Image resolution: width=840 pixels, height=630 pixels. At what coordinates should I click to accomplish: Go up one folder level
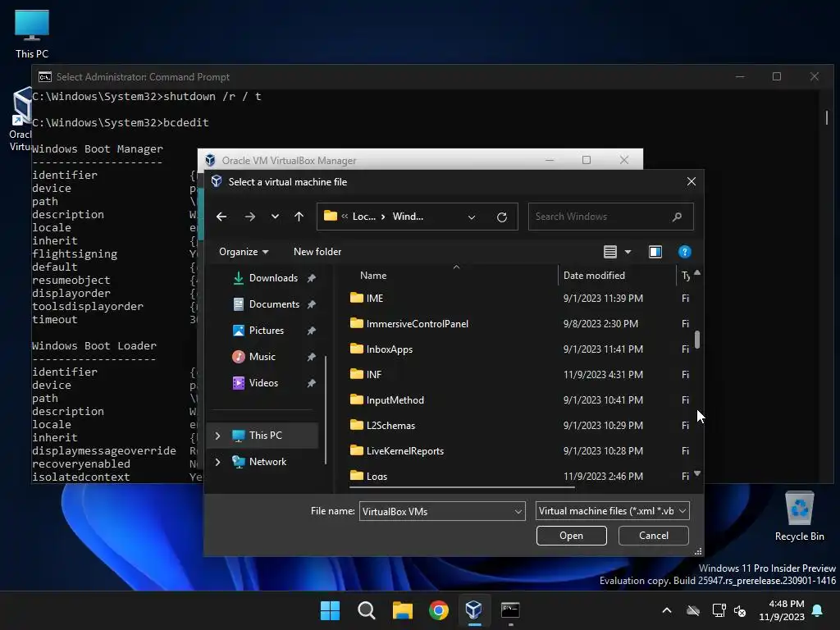coord(299,217)
